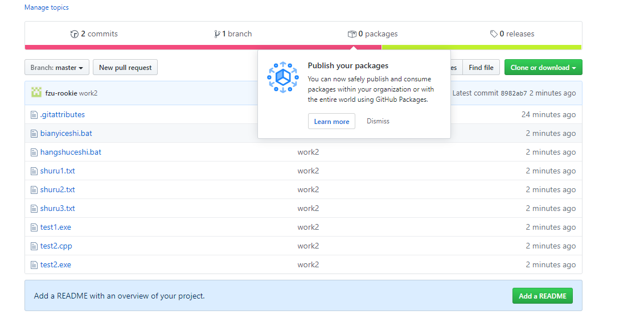The image size is (644, 323).
Task: Click the releases tag icon
Action: pos(494,34)
